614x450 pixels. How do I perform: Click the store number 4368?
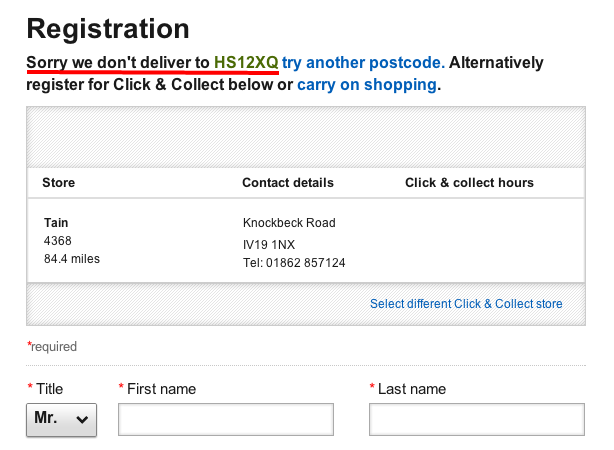[x=58, y=241]
